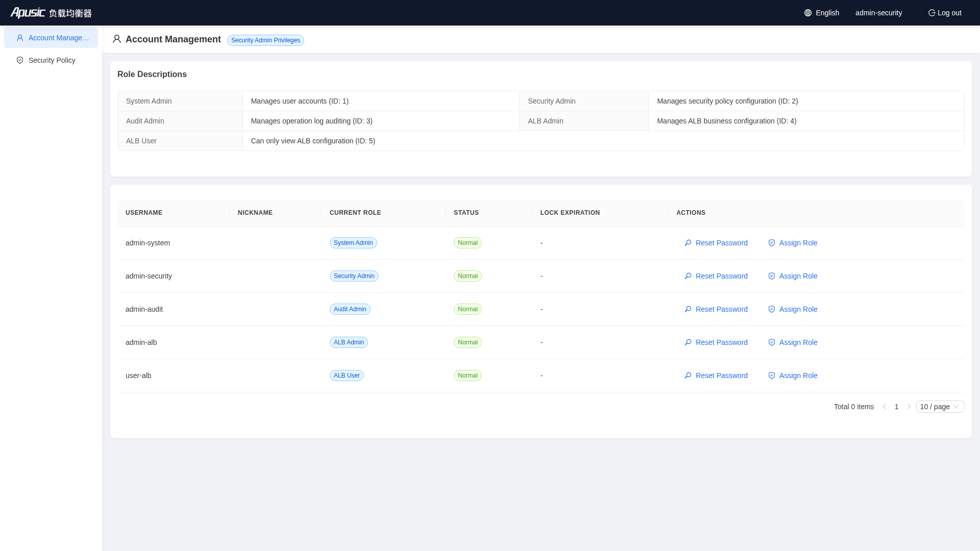Click key icon in admin-security row
The height and width of the screenshot is (551, 980).
[x=688, y=276]
